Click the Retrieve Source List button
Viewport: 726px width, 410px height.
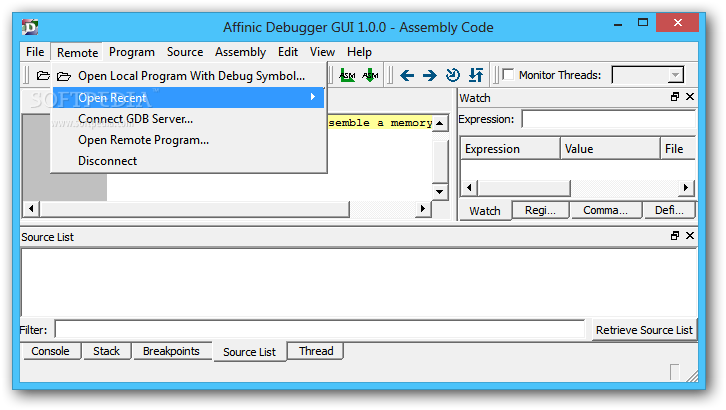pyautogui.click(x=644, y=330)
